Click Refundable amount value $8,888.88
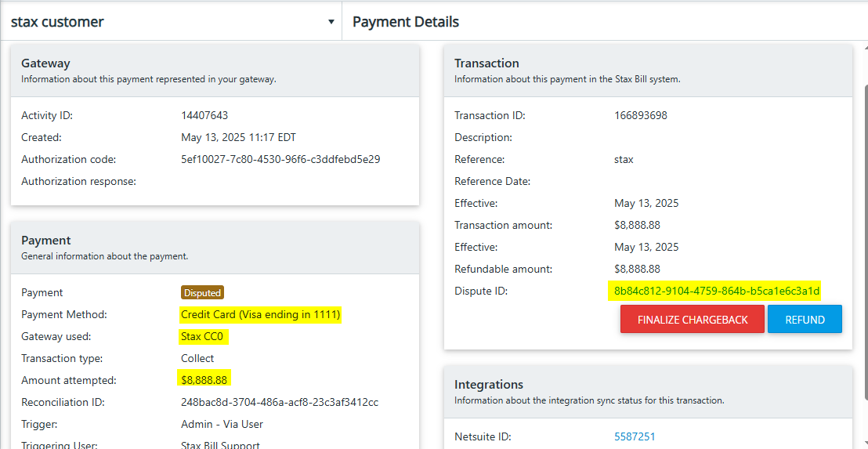868x449 pixels. click(x=637, y=269)
